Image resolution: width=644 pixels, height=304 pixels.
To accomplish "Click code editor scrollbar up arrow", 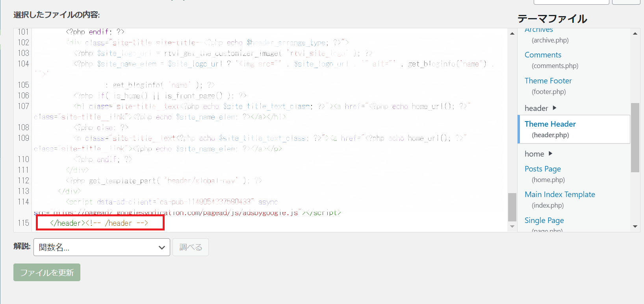I will (512, 33).
